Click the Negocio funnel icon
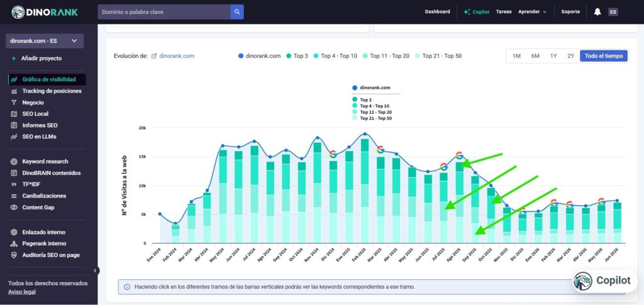 [x=14, y=103]
